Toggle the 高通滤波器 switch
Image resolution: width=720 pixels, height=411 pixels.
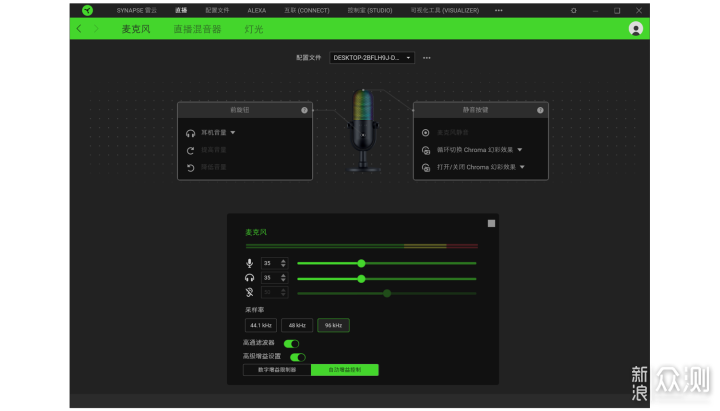pos(291,343)
